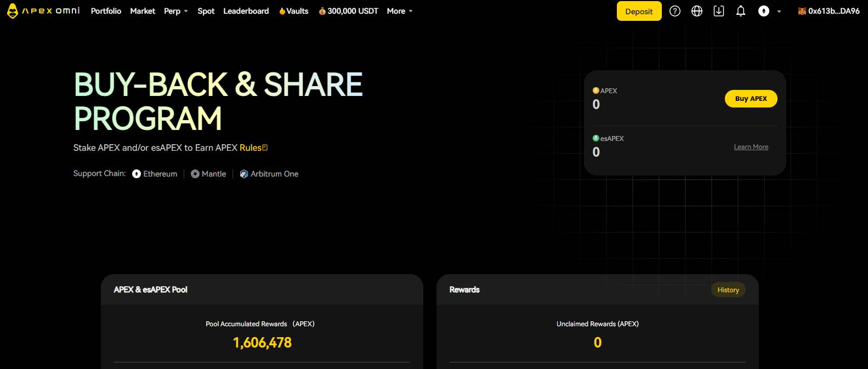Go to the Portfolio page
Screen dimensions: 868x369
point(106,11)
